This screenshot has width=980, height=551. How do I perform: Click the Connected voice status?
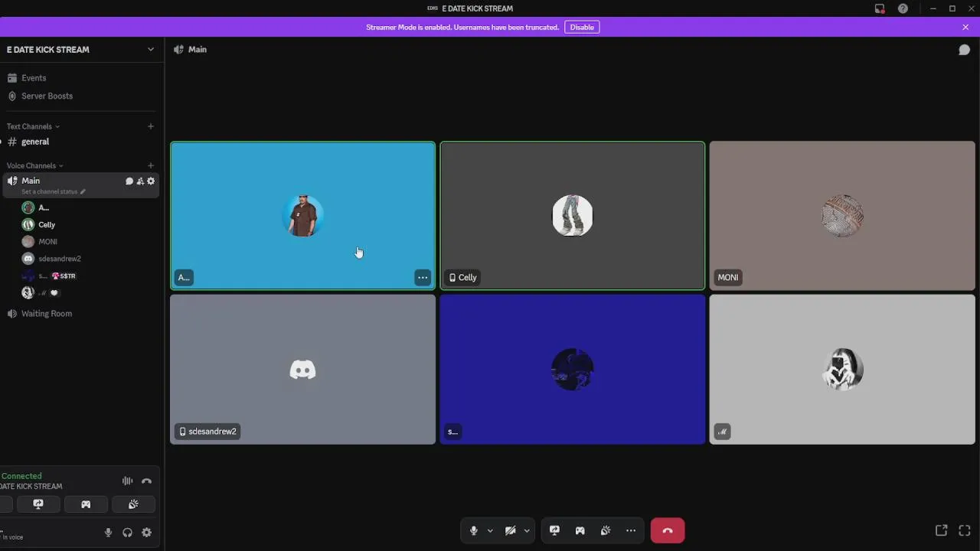click(x=21, y=476)
